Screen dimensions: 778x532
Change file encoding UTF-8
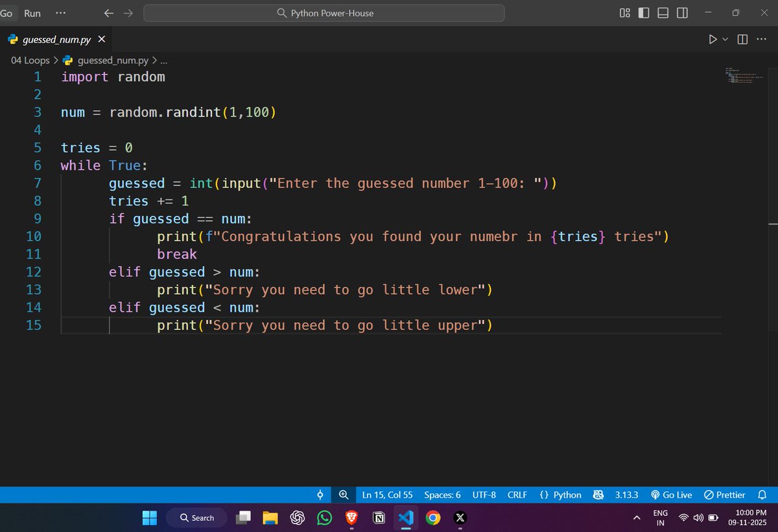pyautogui.click(x=484, y=495)
